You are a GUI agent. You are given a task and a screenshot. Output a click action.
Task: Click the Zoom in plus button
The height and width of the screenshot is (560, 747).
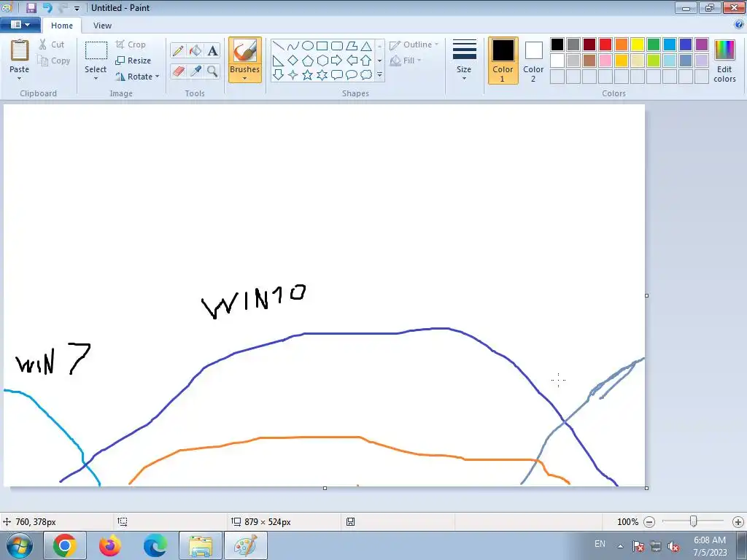click(738, 522)
